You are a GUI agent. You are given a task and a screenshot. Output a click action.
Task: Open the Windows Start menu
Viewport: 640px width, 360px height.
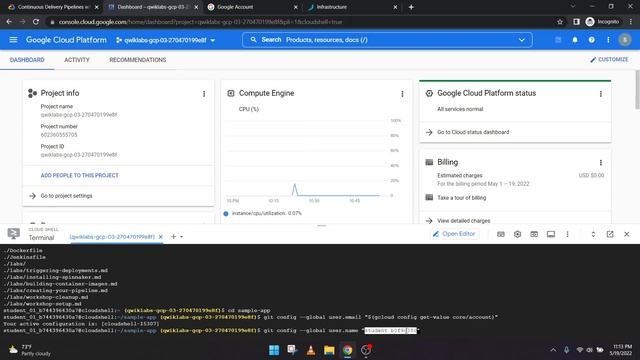274,350
